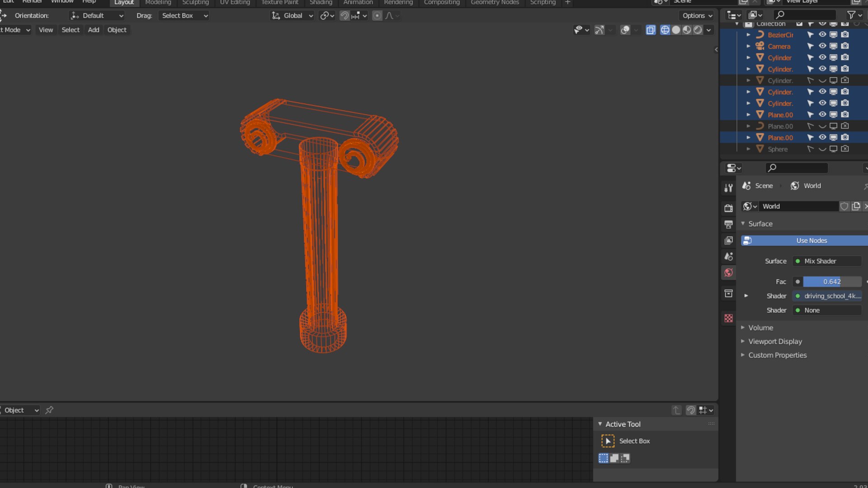This screenshot has width=868, height=488.
Task: Expand the Volume panel
Action: click(x=760, y=328)
